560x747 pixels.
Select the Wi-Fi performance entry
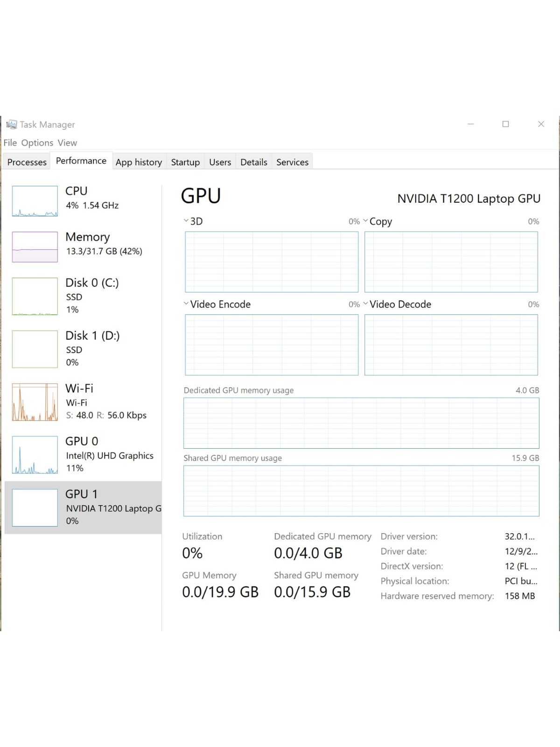coord(83,402)
